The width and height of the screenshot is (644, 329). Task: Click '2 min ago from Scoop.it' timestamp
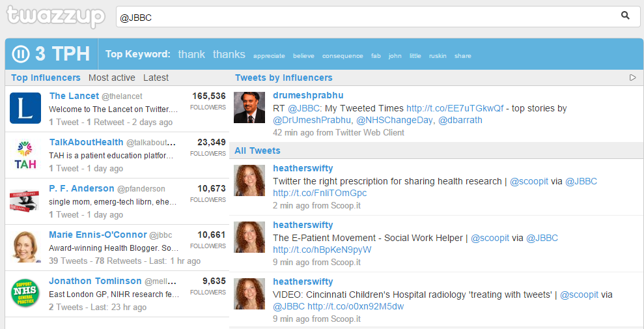pyautogui.click(x=316, y=205)
